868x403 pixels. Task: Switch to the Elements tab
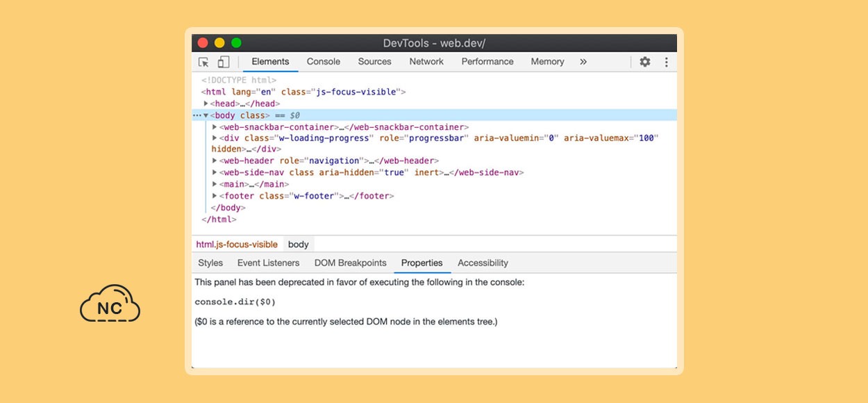(270, 62)
